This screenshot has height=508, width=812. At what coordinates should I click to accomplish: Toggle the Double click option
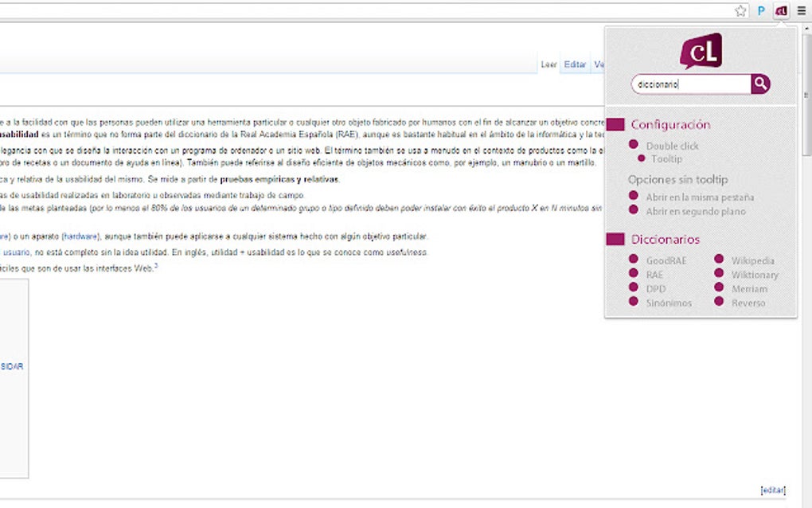point(634,144)
